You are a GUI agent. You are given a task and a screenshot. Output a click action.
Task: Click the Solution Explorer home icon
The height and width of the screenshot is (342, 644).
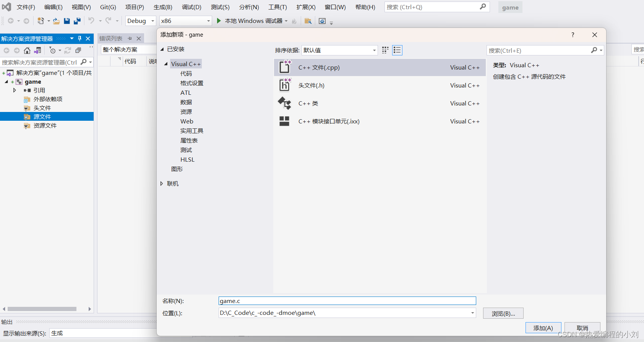[x=27, y=50]
